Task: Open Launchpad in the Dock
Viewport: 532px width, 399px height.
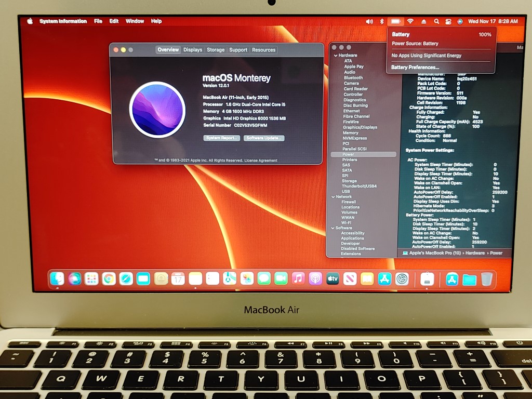Action: [x=91, y=279]
